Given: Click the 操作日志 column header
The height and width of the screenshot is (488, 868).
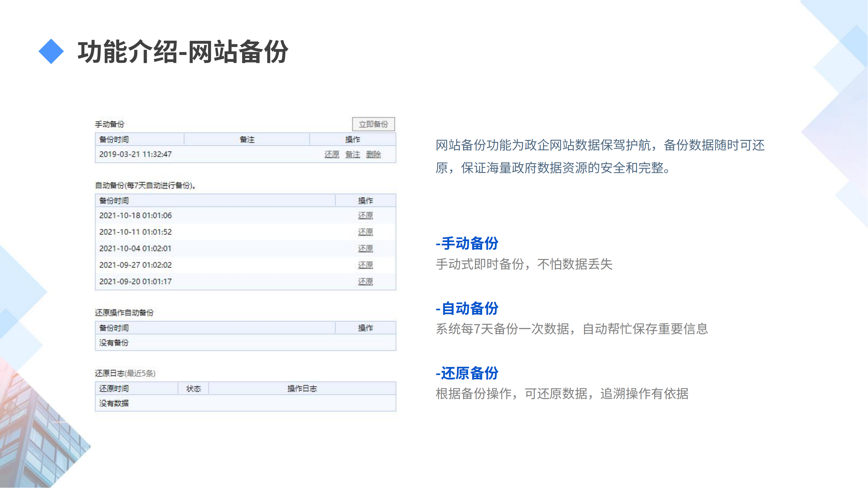Looking at the screenshot, I should [302, 389].
